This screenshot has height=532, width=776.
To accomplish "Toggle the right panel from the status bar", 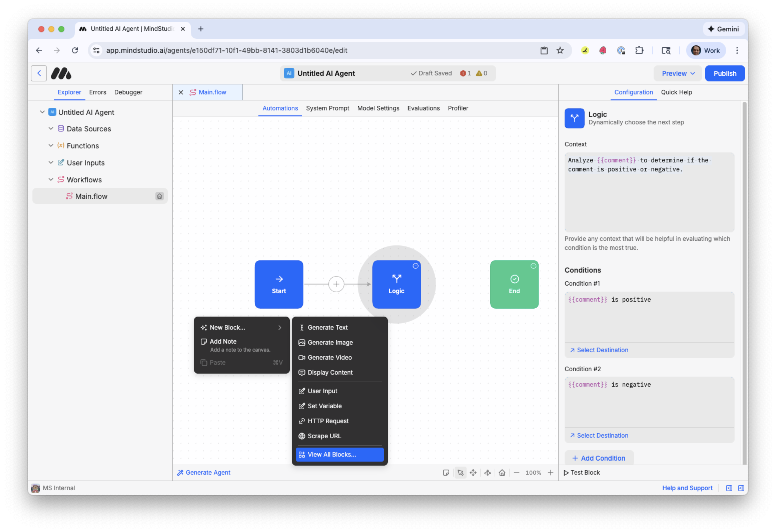I will (741, 488).
